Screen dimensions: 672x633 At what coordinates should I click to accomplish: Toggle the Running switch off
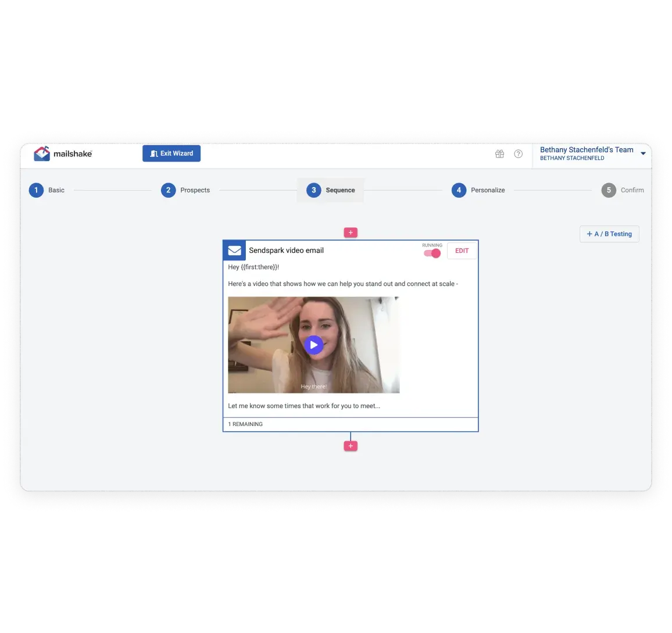[432, 253]
